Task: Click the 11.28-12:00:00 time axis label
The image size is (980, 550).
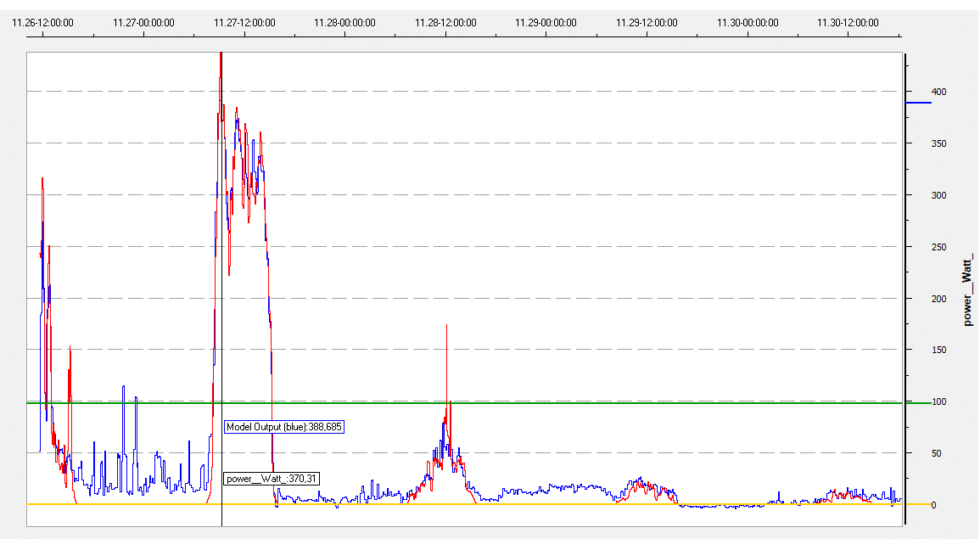Action: (445, 23)
